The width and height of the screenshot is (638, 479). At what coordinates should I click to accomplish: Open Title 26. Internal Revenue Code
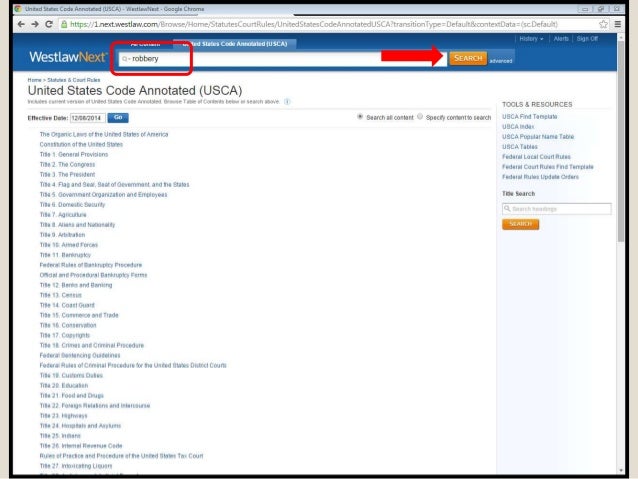[81, 446]
